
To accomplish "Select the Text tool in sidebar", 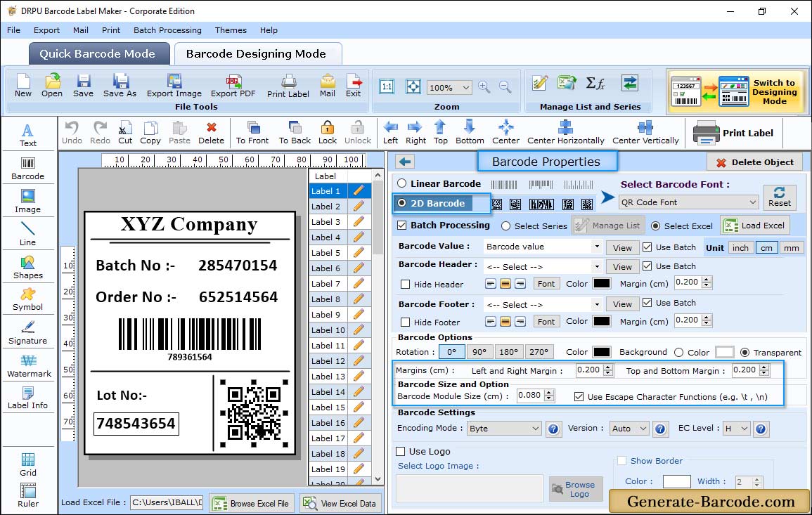I will pyautogui.click(x=28, y=135).
